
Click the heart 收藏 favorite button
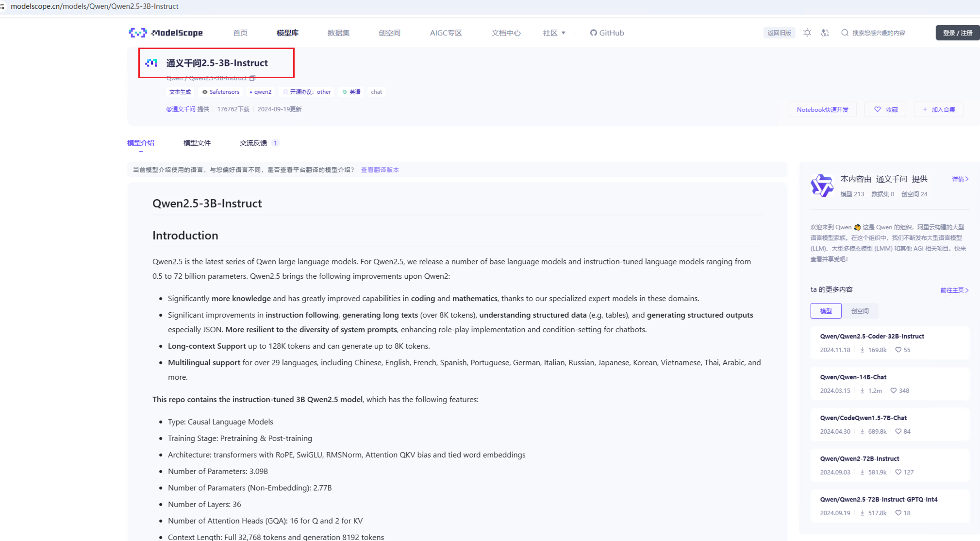coord(886,110)
